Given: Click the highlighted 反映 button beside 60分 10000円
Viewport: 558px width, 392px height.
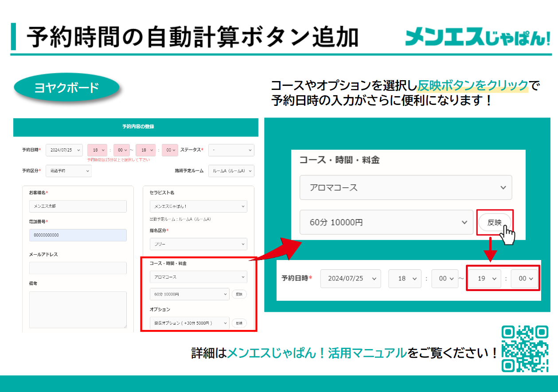Looking at the screenshot, I should click(x=495, y=222).
